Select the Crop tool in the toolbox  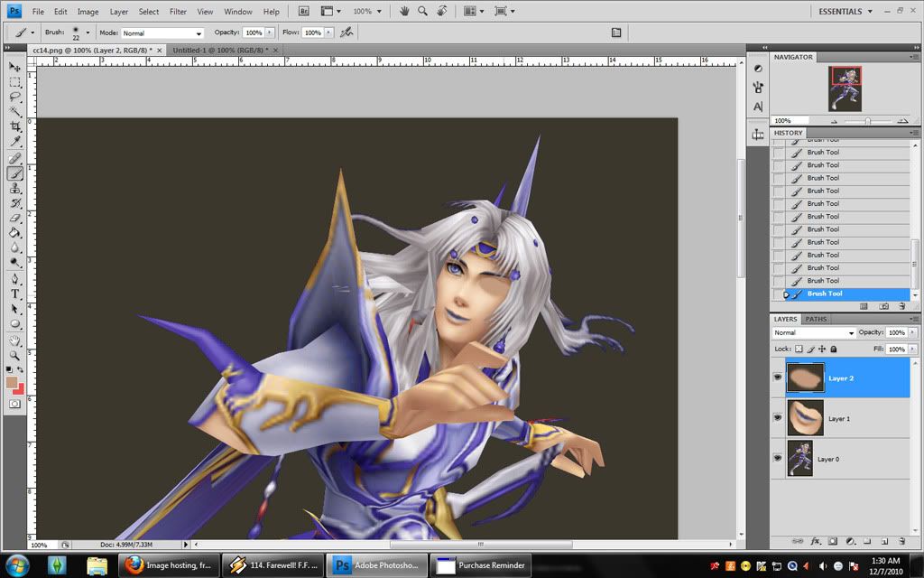pos(15,126)
